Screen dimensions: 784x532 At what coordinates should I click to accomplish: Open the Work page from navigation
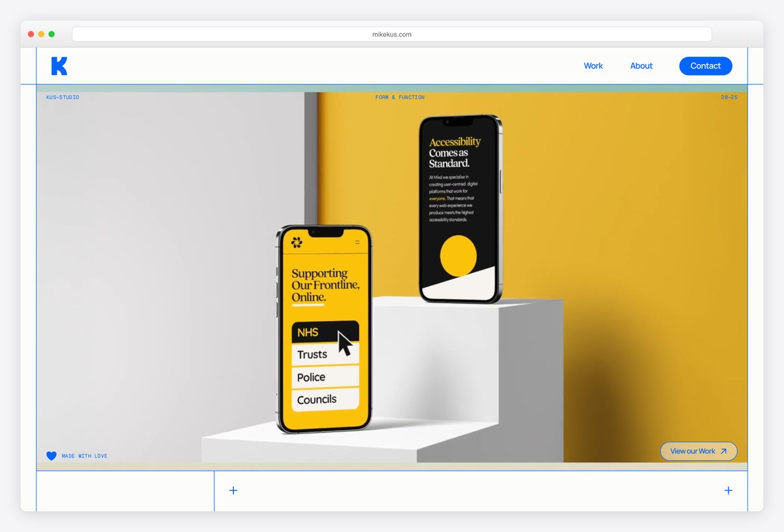[593, 66]
